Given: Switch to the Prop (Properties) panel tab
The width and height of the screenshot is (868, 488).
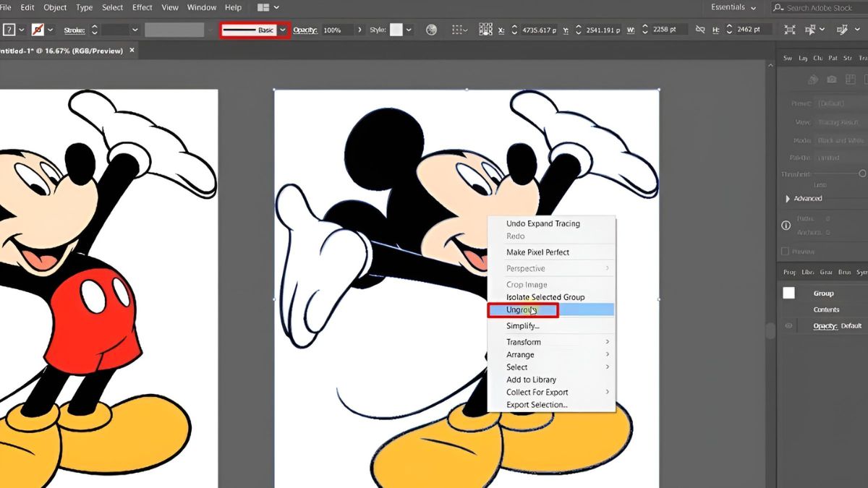Looking at the screenshot, I should pos(789,273).
